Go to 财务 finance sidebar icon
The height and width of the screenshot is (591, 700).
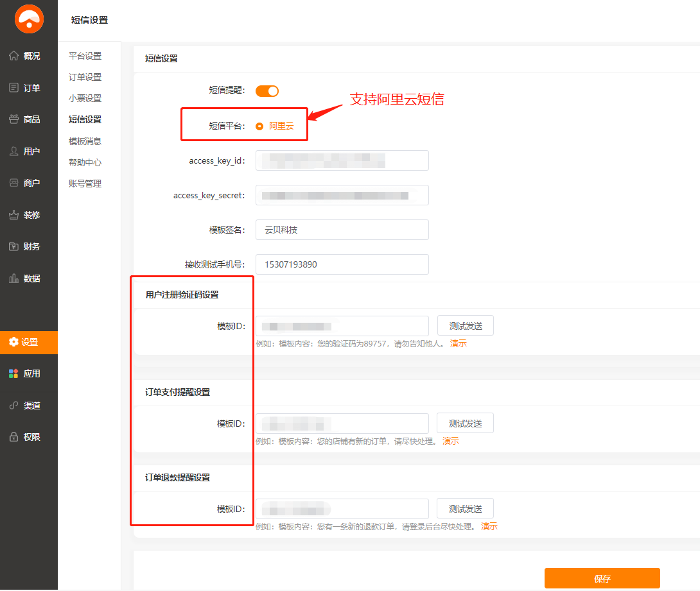click(x=13, y=246)
